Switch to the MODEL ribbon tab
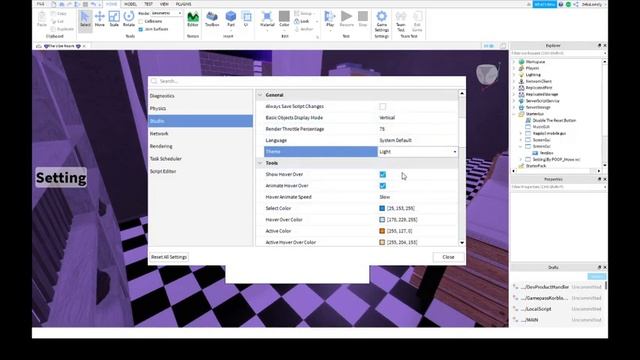640x360 pixels. 130,4
